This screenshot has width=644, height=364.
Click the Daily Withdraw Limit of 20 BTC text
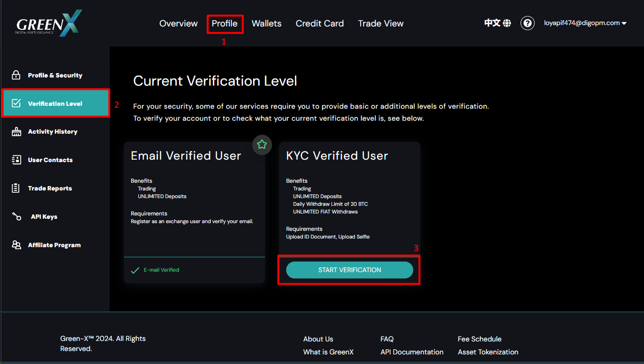click(x=330, y=204)
